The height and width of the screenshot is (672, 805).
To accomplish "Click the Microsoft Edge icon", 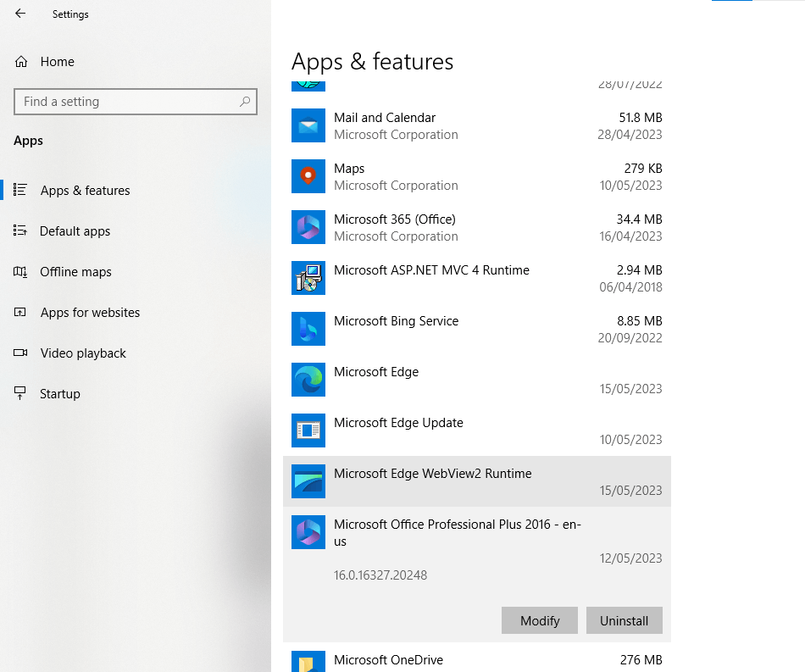I will tap(308, 380).
